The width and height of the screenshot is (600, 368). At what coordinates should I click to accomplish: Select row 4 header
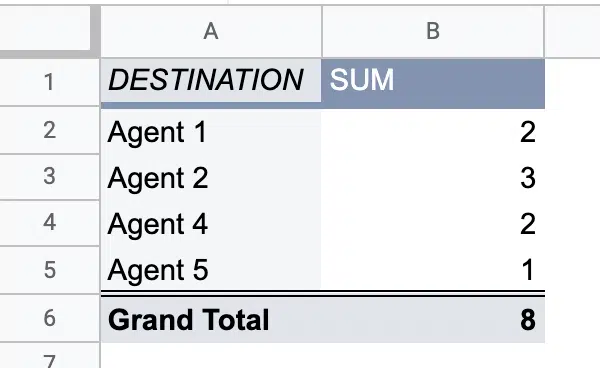point(49,223)
